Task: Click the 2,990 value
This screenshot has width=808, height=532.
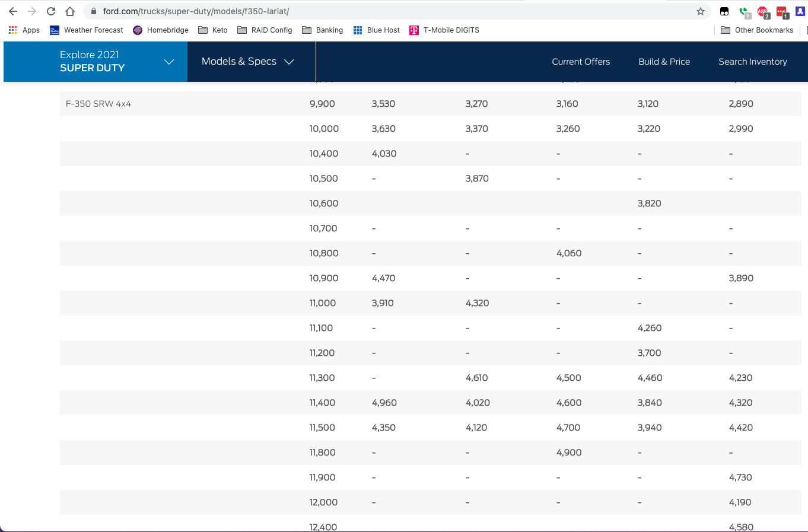Action: point(741,129)
